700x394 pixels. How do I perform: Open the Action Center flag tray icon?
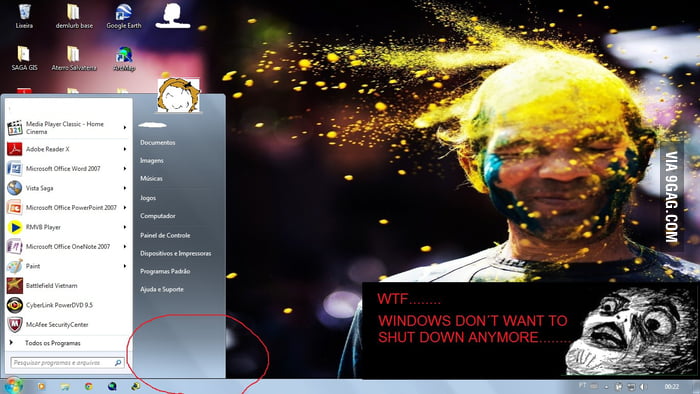(x=619, y=386)
